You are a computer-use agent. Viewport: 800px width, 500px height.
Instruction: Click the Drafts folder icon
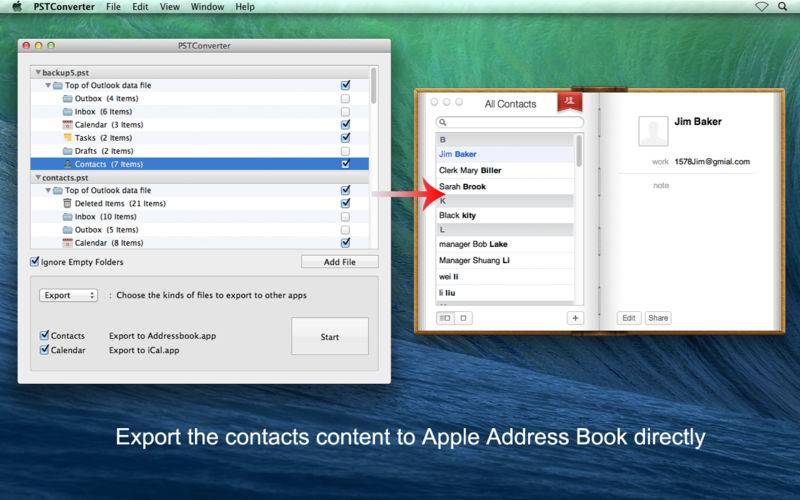[67, 151]
